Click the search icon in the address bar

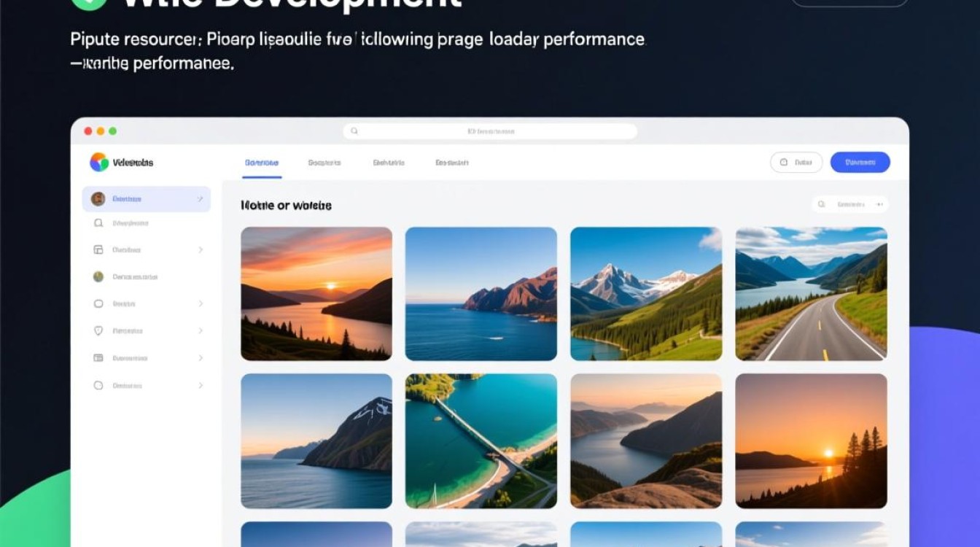click(x=354, y=131)
